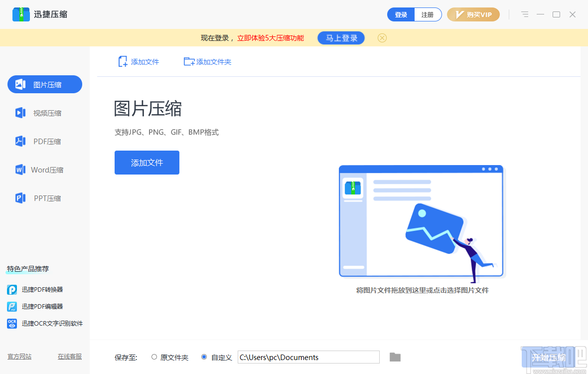Viewport: 588px width, 374px height.
Task: Switch to 视频压缩 mode
Action: click(x=44, y=113)
